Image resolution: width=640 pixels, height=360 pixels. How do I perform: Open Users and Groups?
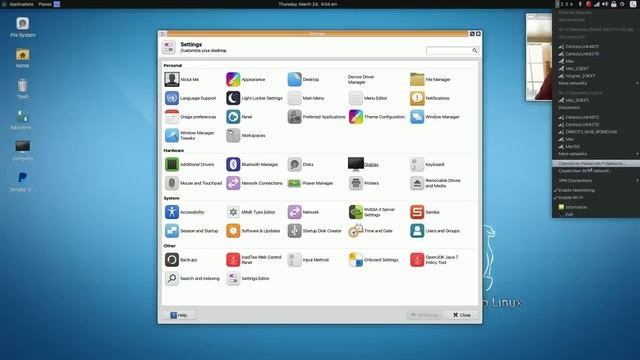435,231
